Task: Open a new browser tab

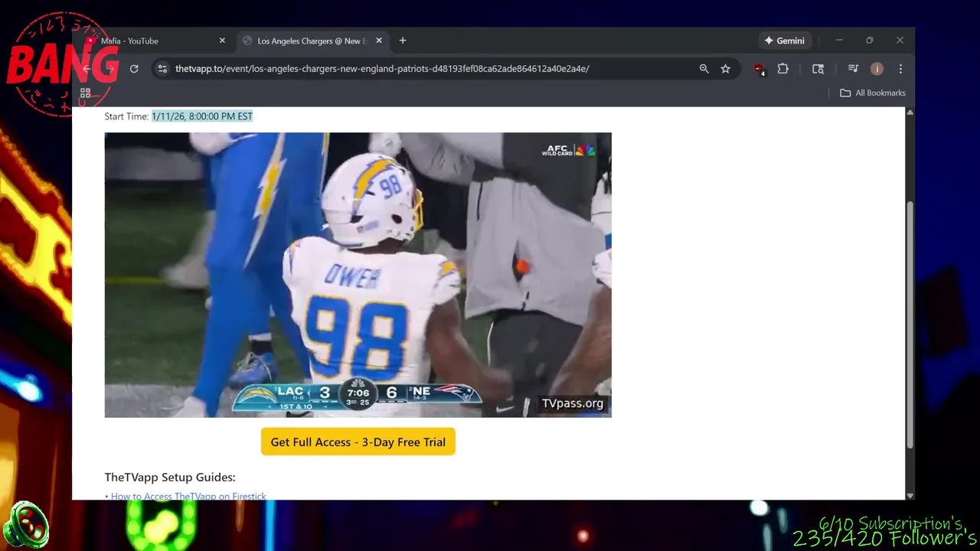Action: 403,41
